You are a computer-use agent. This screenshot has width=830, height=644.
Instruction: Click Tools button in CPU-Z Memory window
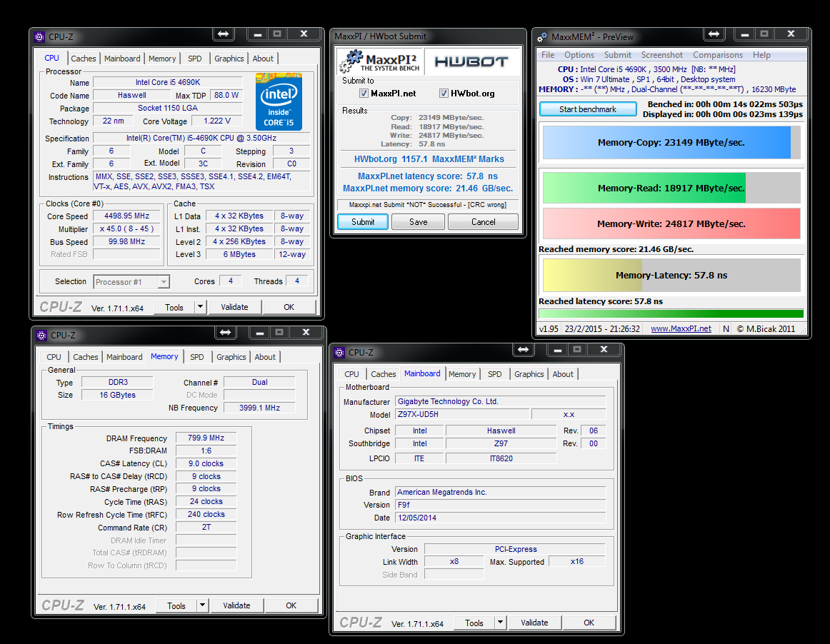point(176,605)
